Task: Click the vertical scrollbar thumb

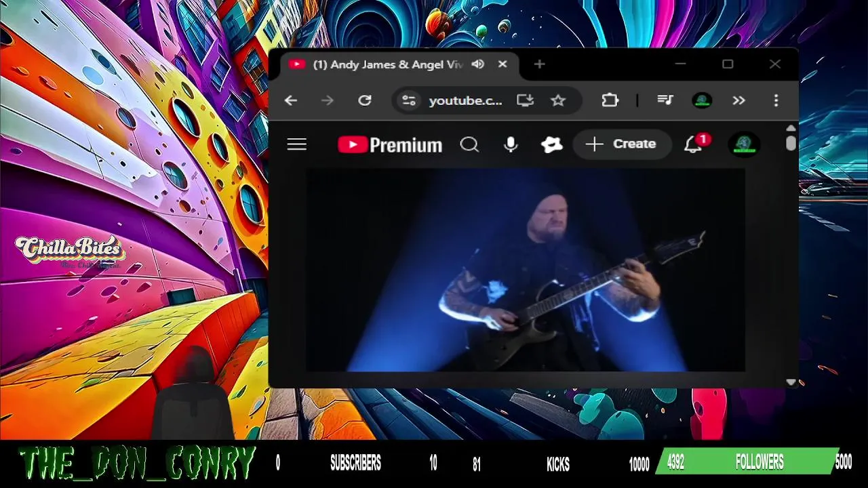Action: tap(791, 143)
